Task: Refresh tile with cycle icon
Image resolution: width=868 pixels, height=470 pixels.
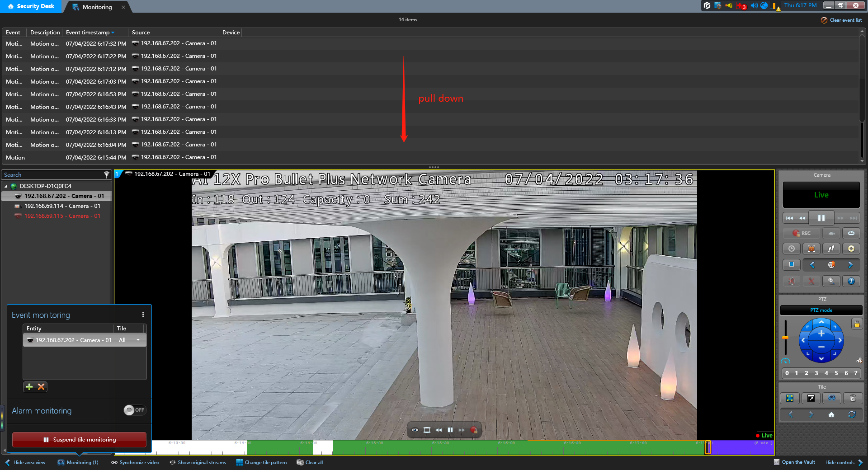Action: click(852, 414)
